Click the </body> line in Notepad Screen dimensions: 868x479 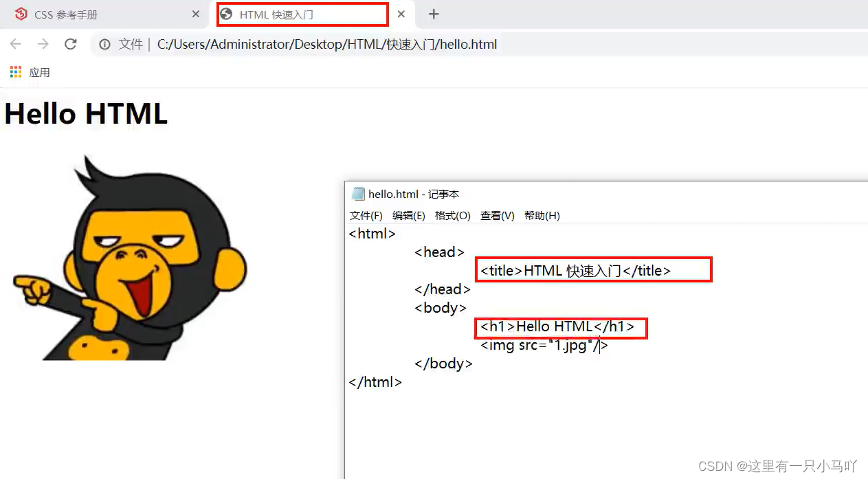coord(443,364)
